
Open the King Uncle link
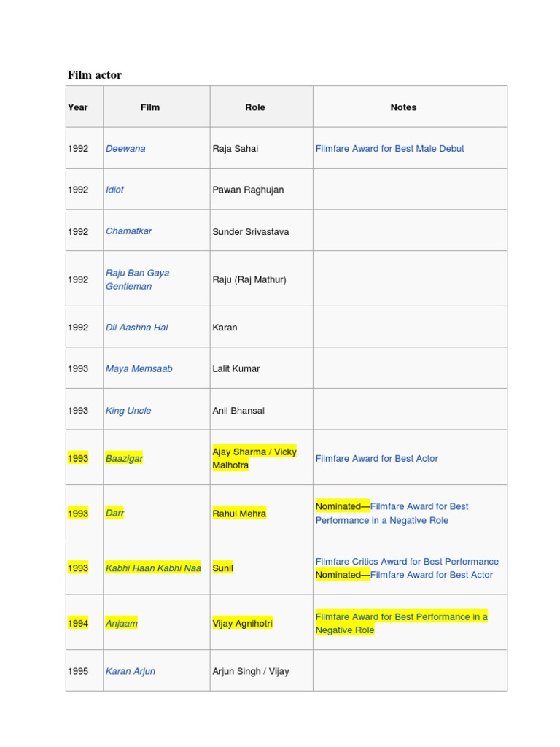click(128, 411)
